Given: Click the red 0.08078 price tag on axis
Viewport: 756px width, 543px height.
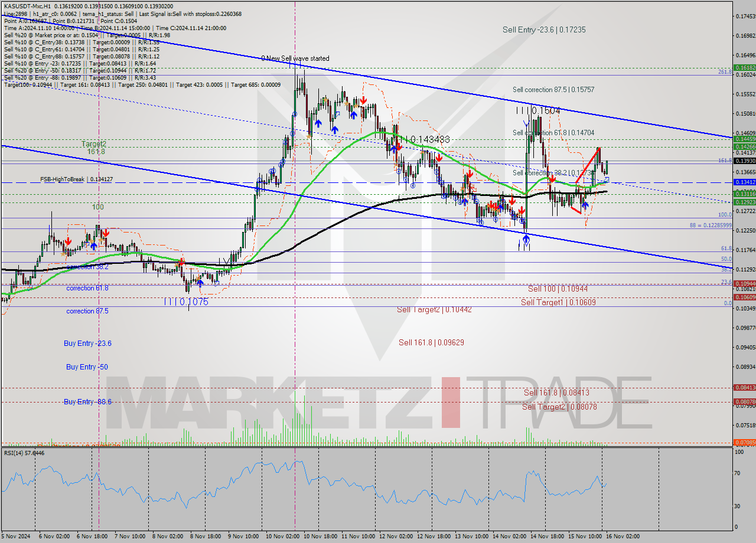Looking at the screenshot, I should point(744,401).
